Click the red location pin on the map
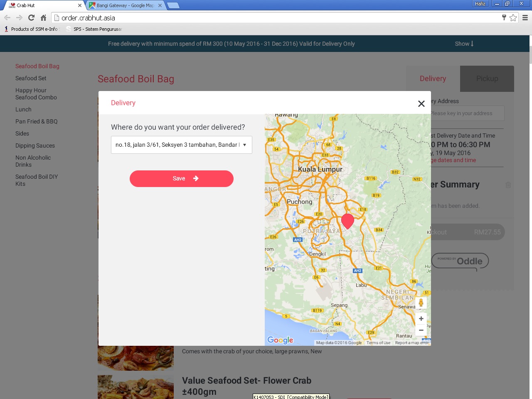 click(x=347, y=221)
